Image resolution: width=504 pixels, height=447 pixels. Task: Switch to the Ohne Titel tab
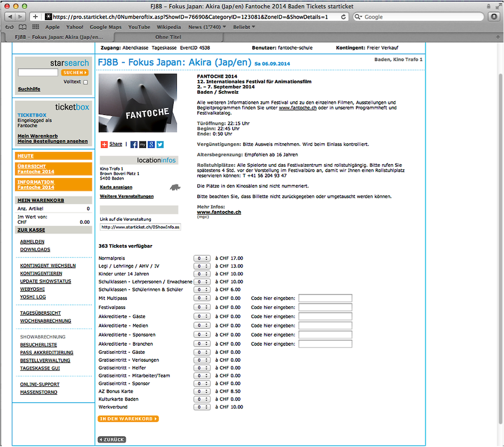(168, 37)
